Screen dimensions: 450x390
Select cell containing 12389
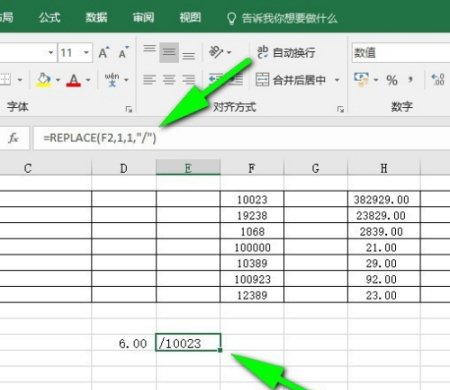point(252,295)
